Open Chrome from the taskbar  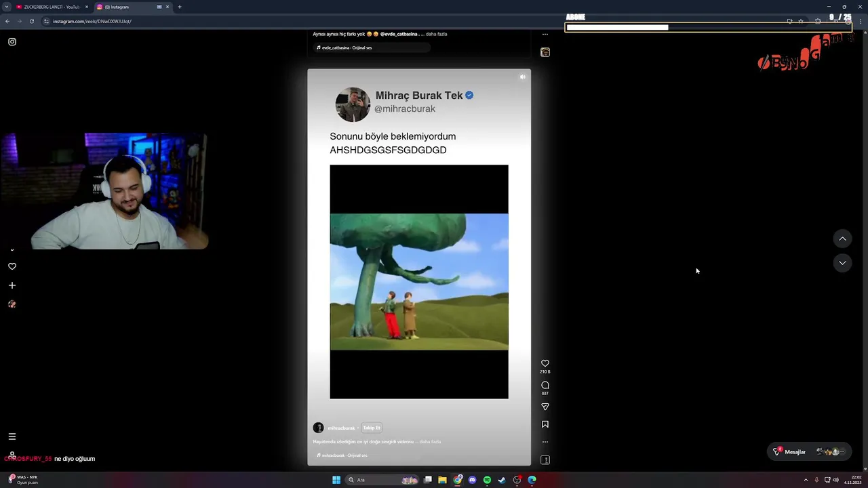458,480
